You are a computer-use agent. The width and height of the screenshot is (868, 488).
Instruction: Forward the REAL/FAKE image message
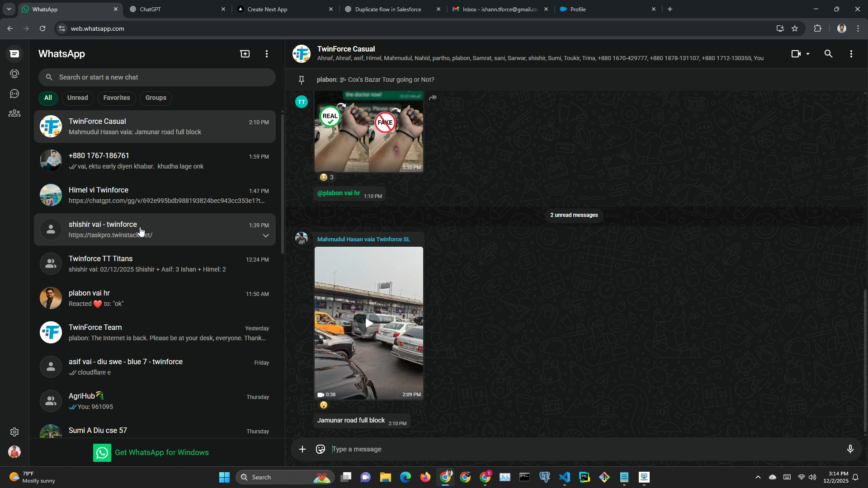433,98
